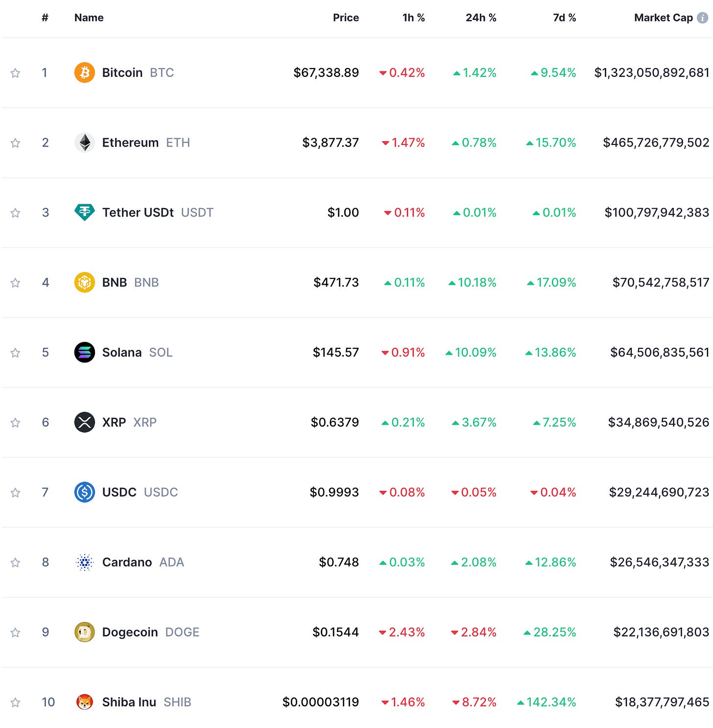Click the Tether USDt logo icon
713x728 pixels.
(x=84, y=213)
